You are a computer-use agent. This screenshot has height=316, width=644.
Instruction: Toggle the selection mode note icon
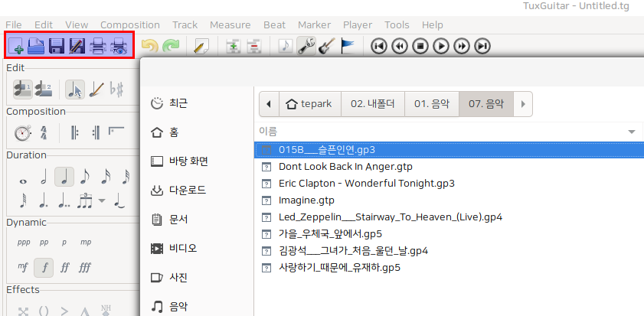coord(74,90)
